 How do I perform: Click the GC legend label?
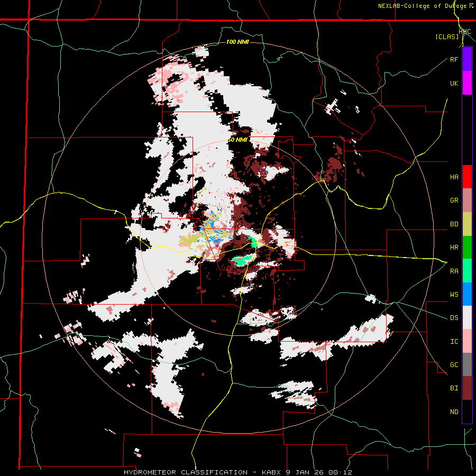[454, 365]
